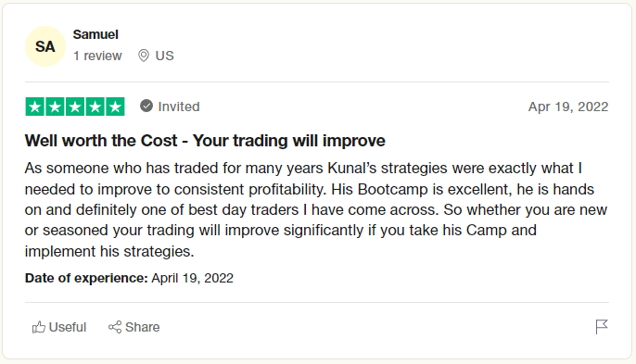
Task: Click the third green rating star
Action: tap(75, 107)
